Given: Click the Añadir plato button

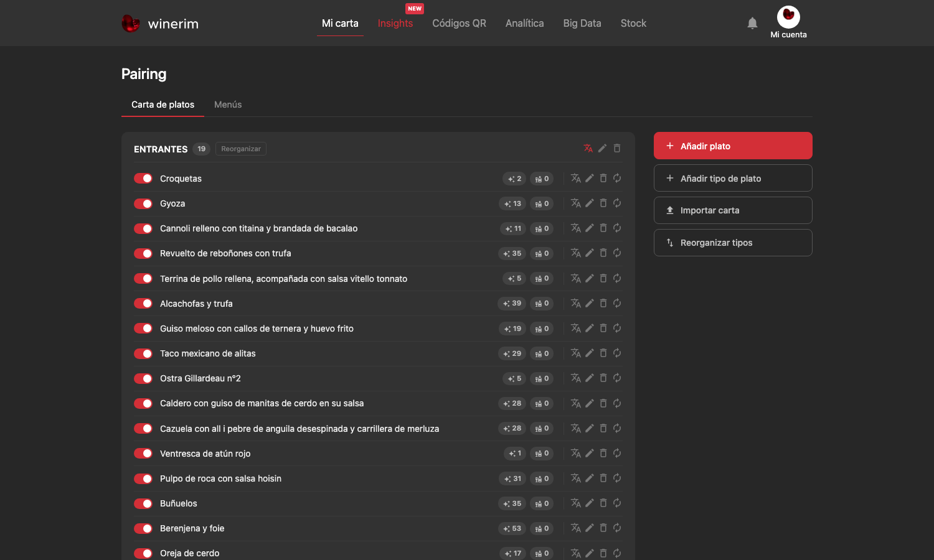Looking at the screenshot, I should point(733,146).
